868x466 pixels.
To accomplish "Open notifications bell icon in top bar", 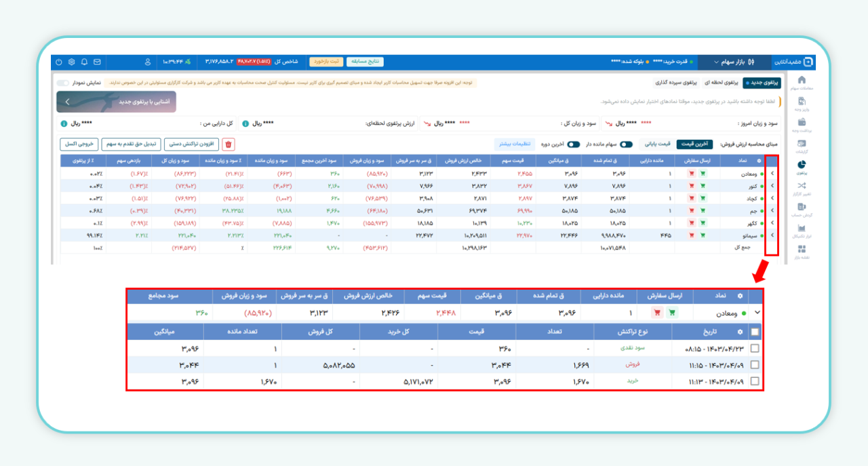I will point(84,62).
